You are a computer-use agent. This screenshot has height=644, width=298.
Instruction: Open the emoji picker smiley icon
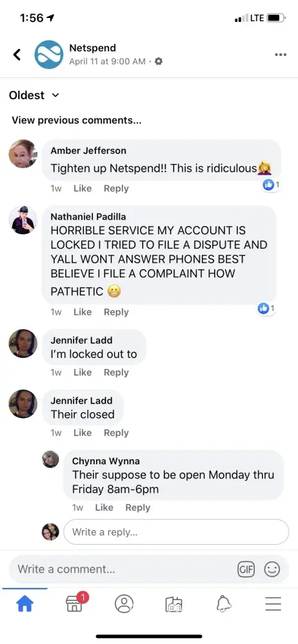pos(272,569)
